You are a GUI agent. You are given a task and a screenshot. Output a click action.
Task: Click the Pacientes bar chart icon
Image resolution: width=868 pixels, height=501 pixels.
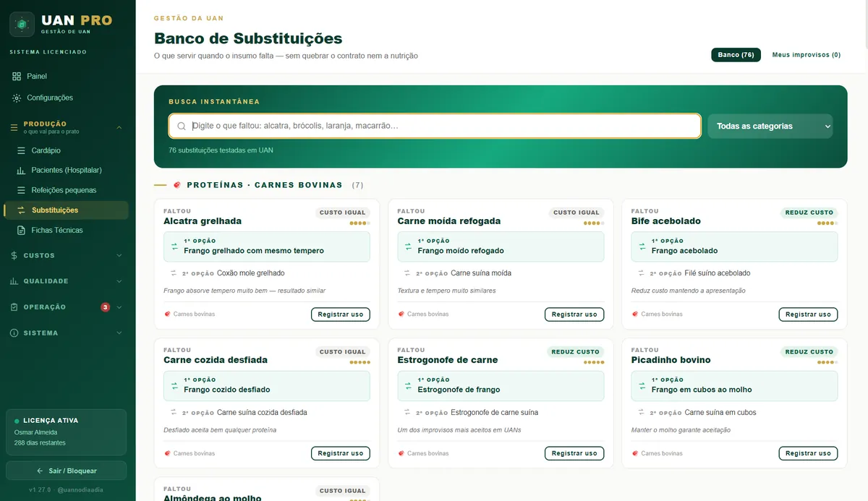click(21, 170)
